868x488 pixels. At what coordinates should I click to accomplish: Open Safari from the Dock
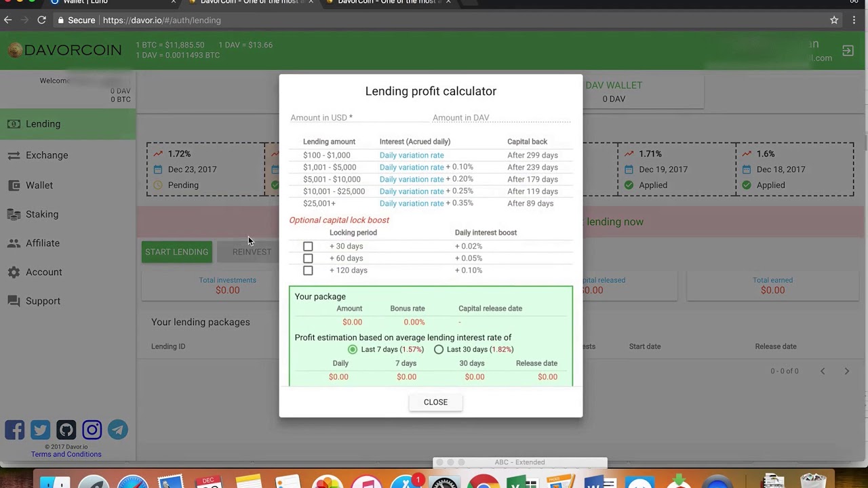[133, 482]
